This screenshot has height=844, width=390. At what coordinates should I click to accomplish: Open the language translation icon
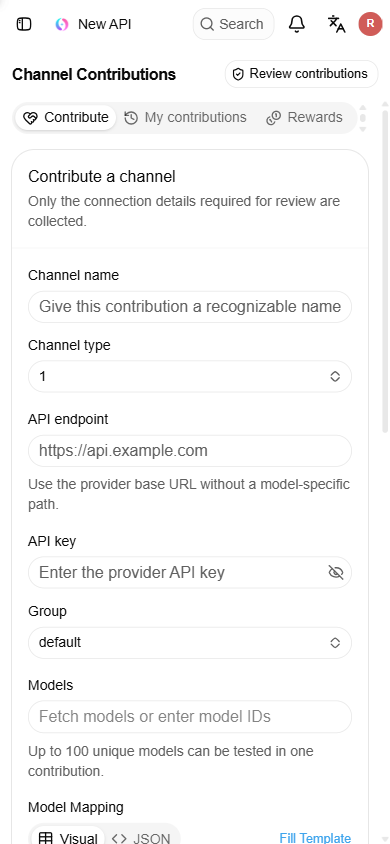(336, 24)
